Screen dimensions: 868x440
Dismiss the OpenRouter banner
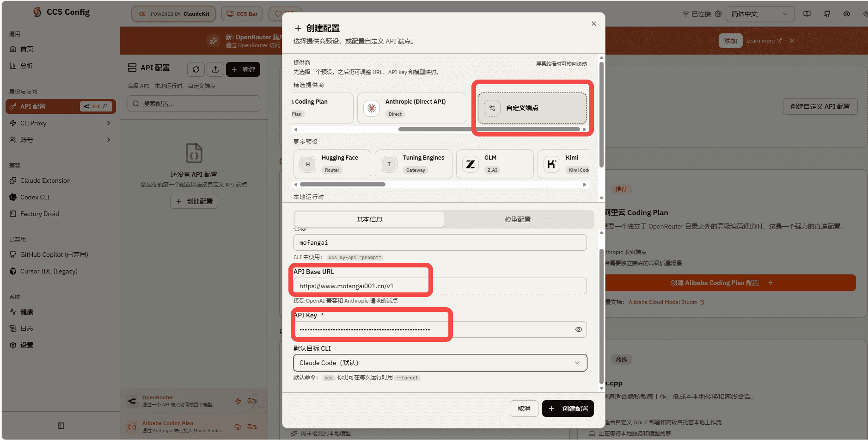(792, 41)
